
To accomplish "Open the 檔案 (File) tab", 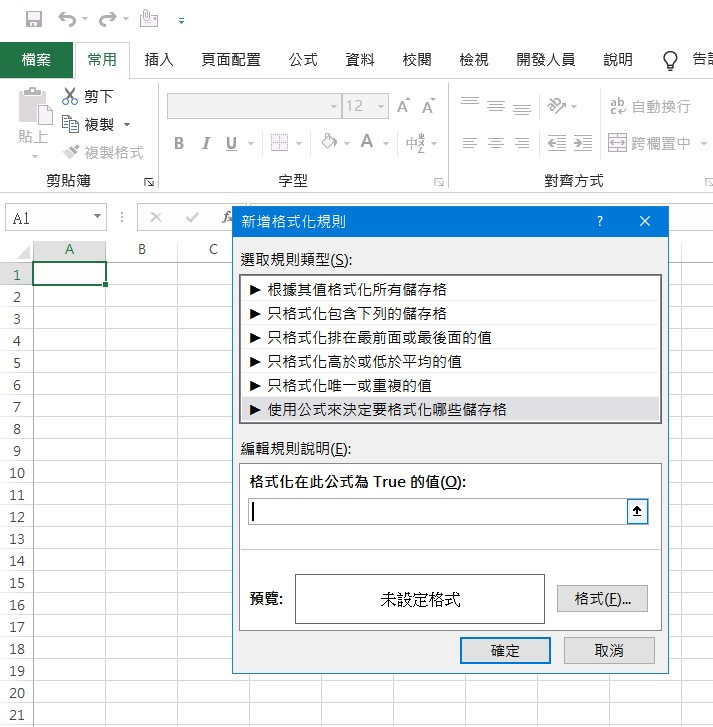I will pyautogui.click(x=36, y=60).
